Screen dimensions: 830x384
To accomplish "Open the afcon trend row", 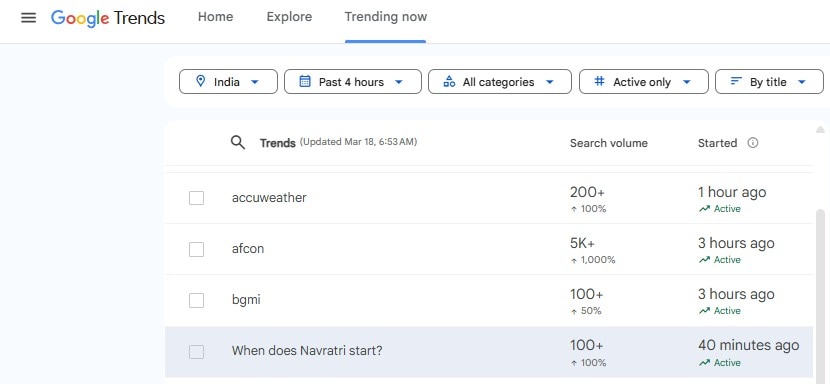I will point(489,249).
